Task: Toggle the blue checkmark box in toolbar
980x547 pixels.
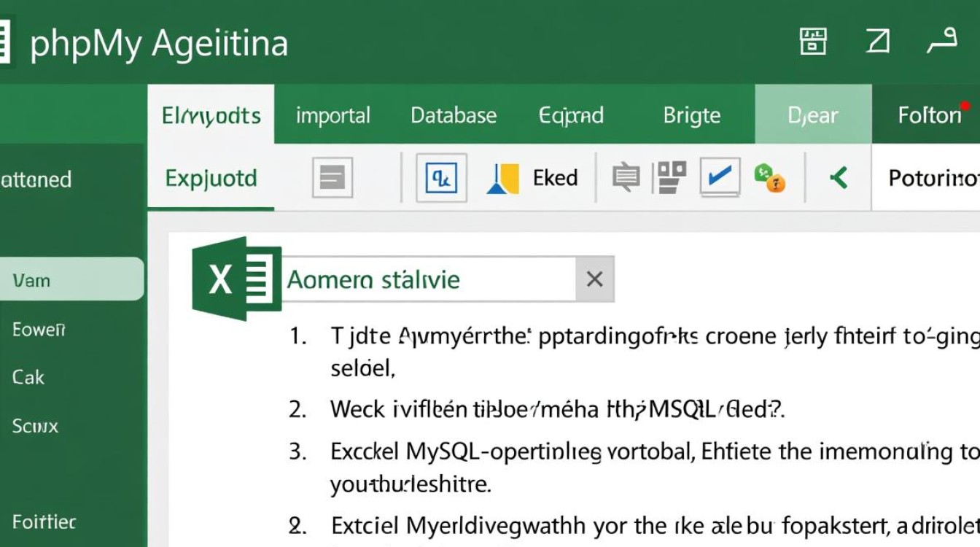Action: click(x=720, y=177)
